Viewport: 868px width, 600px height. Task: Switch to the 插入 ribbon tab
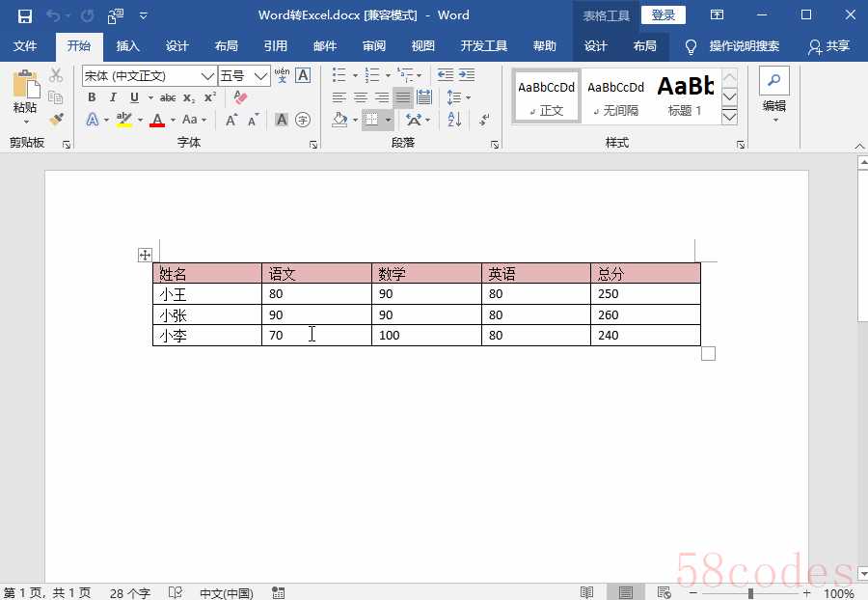(127, 46)
